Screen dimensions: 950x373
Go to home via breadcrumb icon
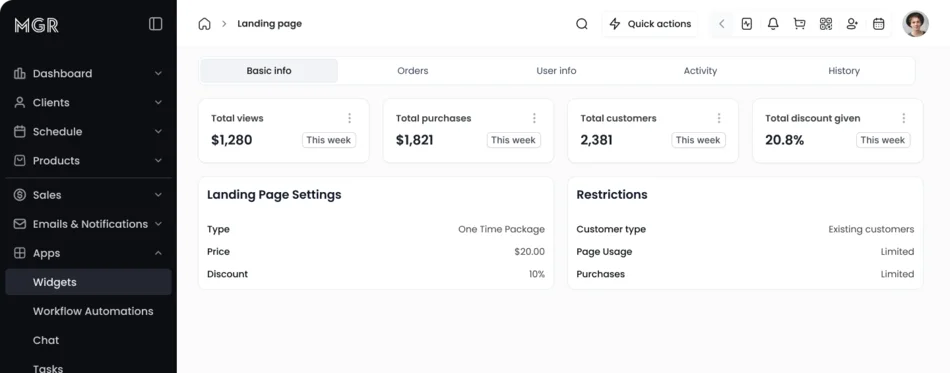pyautogui.click(x=205, y=24)
